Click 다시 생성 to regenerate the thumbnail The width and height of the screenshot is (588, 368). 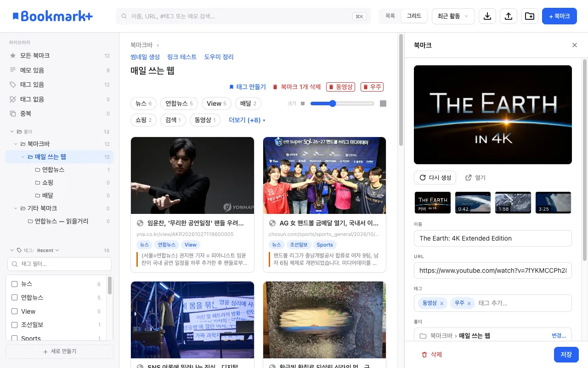435,178
